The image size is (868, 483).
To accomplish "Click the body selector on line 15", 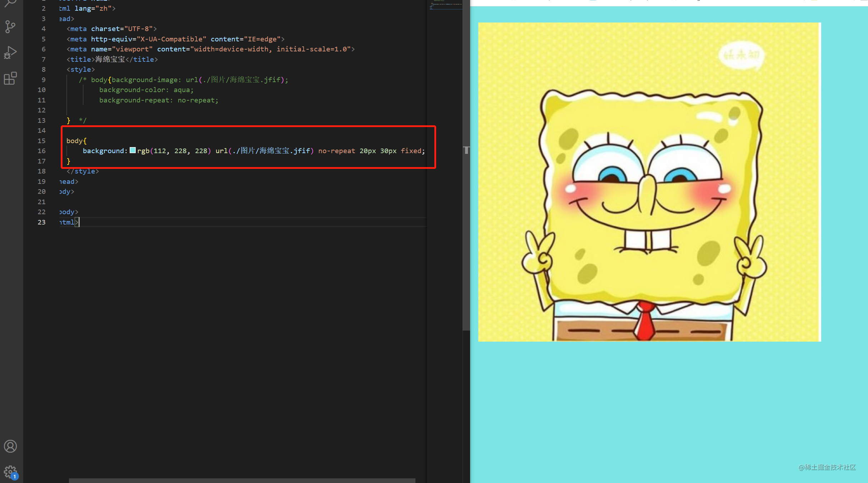I will 75,141.
